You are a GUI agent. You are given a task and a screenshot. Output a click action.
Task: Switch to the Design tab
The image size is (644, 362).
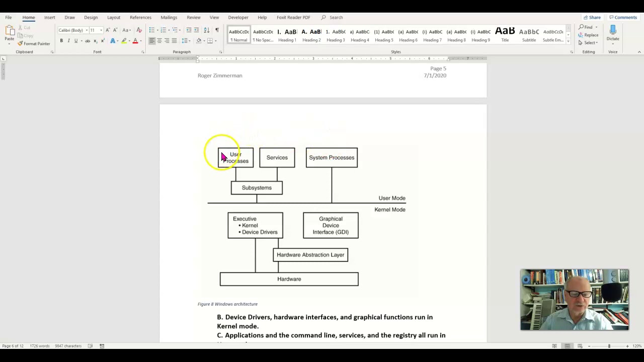click(x=91, y=17)
